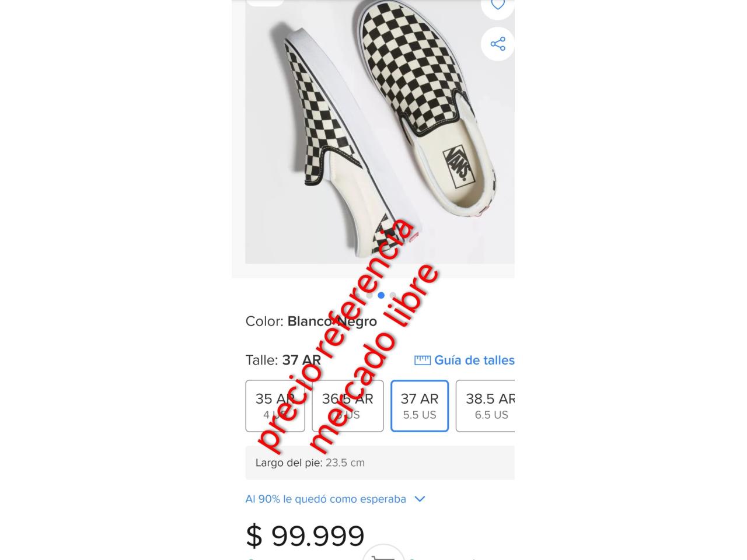
Task: Choose size 36.5 AR
Action: (x=348, y=406)
